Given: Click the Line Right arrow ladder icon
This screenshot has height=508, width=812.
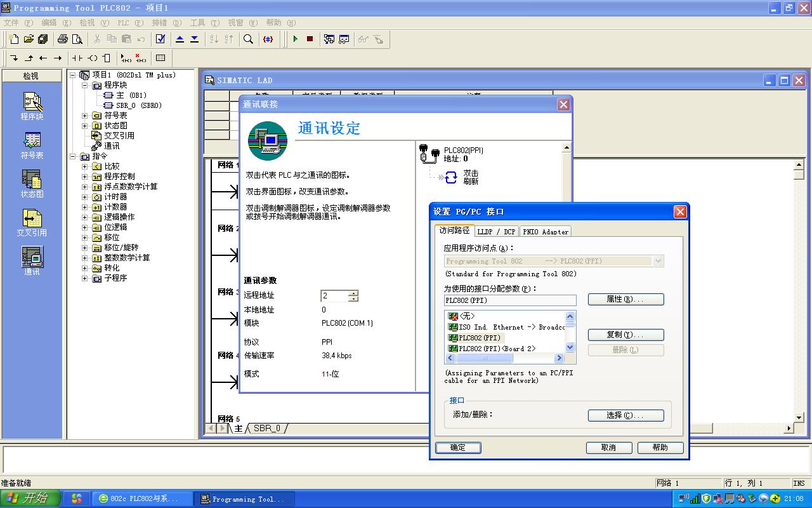Looking at the screenshot, I should (x=58, y=58).
